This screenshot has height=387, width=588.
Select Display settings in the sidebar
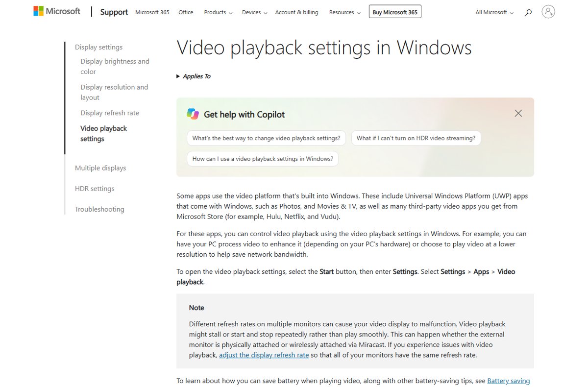coord(98,47)
